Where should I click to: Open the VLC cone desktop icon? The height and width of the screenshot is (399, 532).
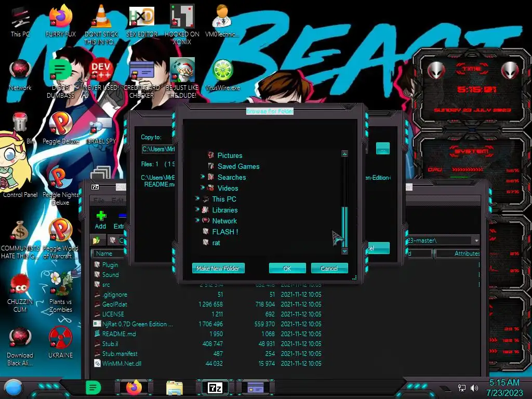[101, 24]
